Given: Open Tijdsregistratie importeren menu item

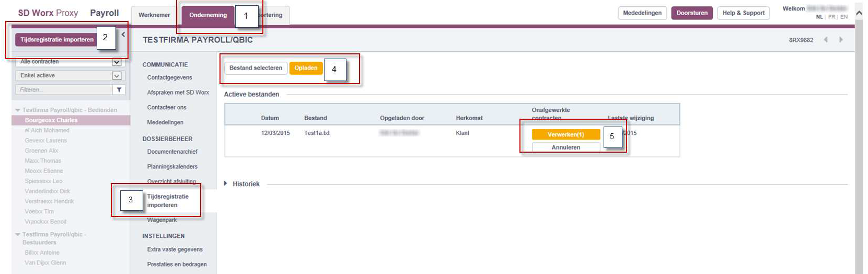Looking at the screenshot, I should [x=167, y=201].
